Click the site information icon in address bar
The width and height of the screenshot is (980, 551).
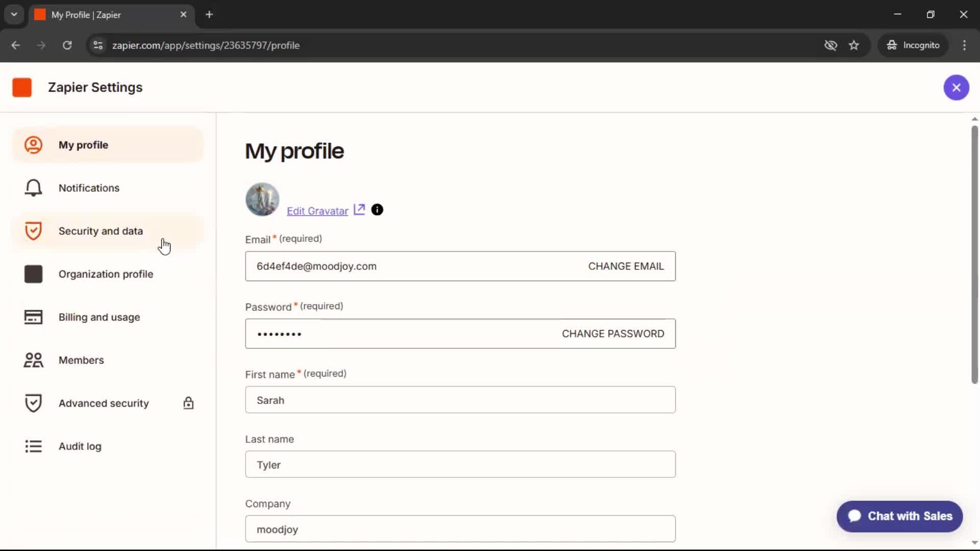tap(98, 45)
